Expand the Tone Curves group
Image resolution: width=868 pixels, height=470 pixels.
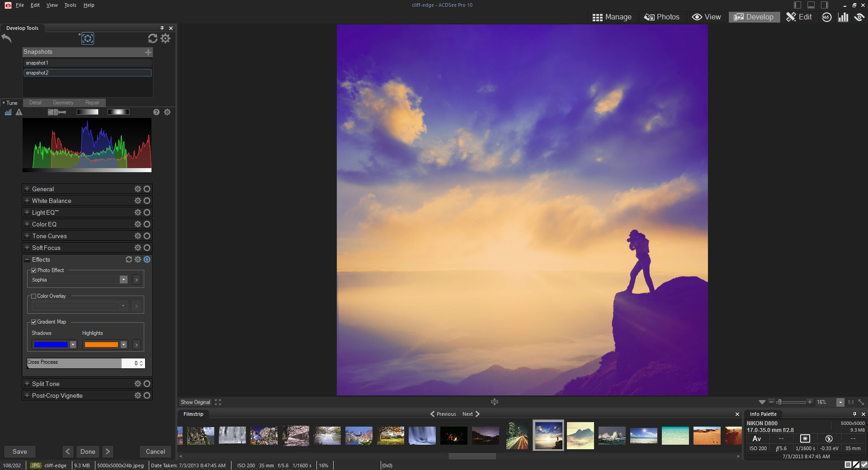coord(27,236)
